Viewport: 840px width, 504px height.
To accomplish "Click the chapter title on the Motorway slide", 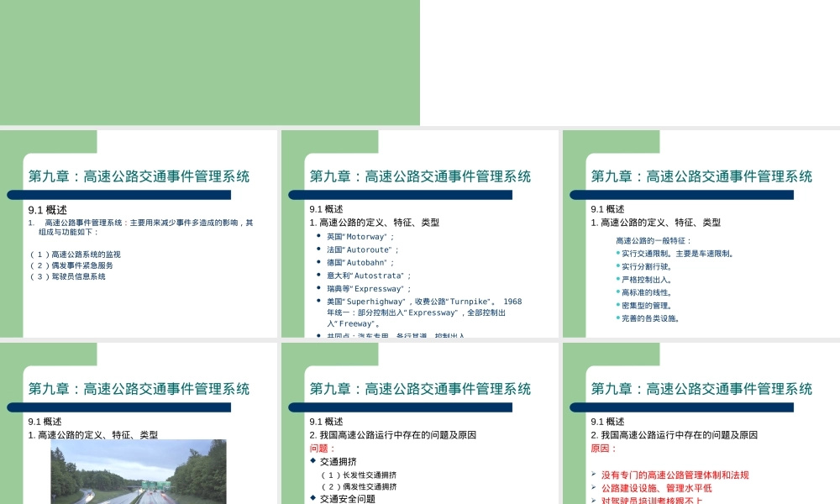I will pyautogui.click(x=420, y=176).
